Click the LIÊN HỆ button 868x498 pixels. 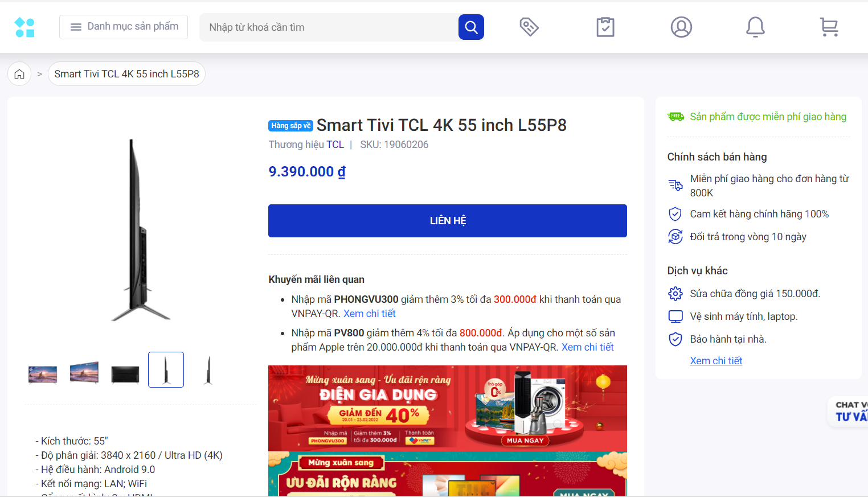[448, 221]
